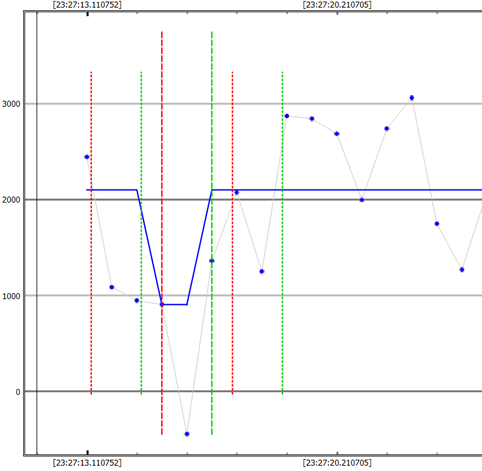Click the first green dotted vertical marker
This screenshot has width=482, height=471.
pyautogui.click(x=141, y=233)
